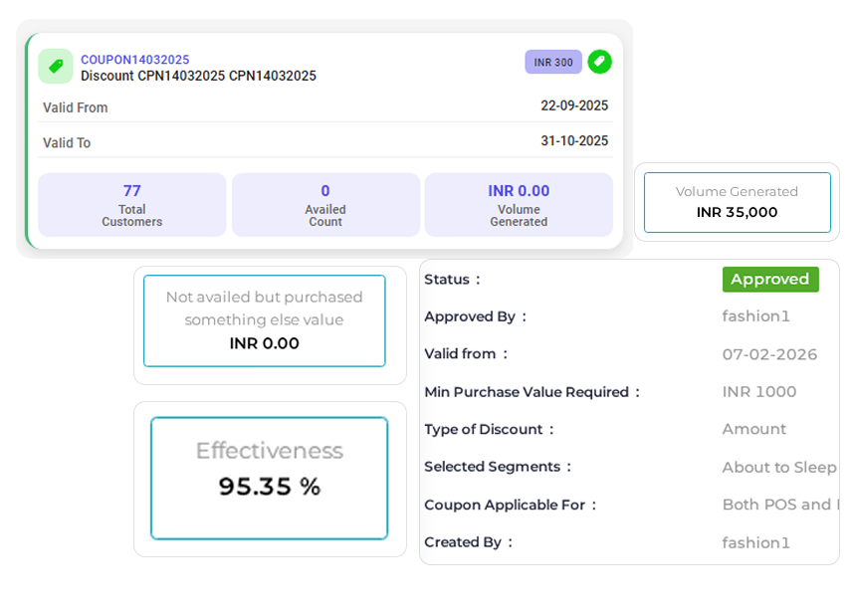Screen dimensions: 853x616
Task: Click the Volume Generated INR 35,000 card
Action: point(737,202)
